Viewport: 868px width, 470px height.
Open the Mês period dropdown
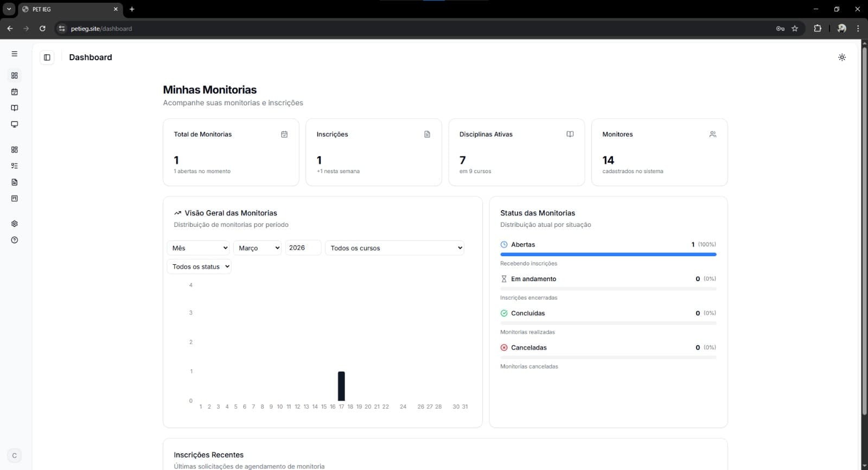[199, 248]
